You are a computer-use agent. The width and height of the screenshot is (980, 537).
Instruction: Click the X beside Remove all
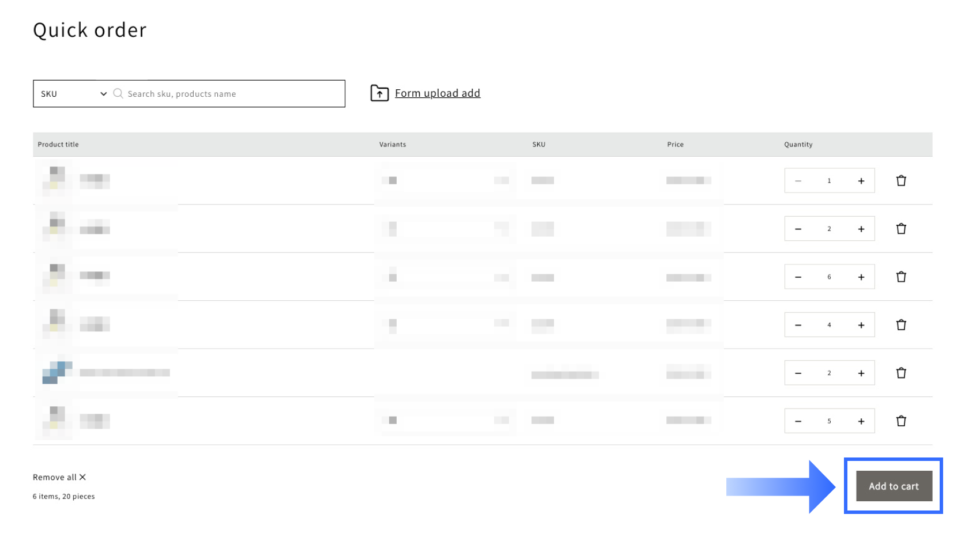click(83, 477)
